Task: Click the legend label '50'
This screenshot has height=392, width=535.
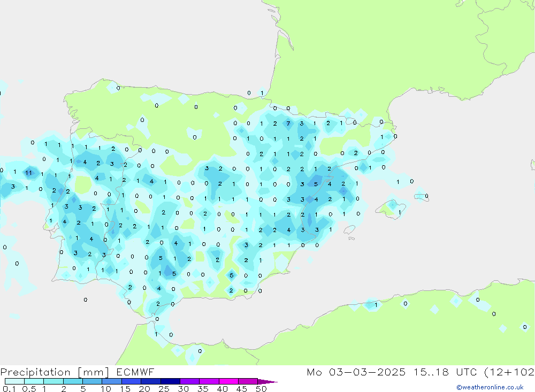Action: [x=261, y=389]
